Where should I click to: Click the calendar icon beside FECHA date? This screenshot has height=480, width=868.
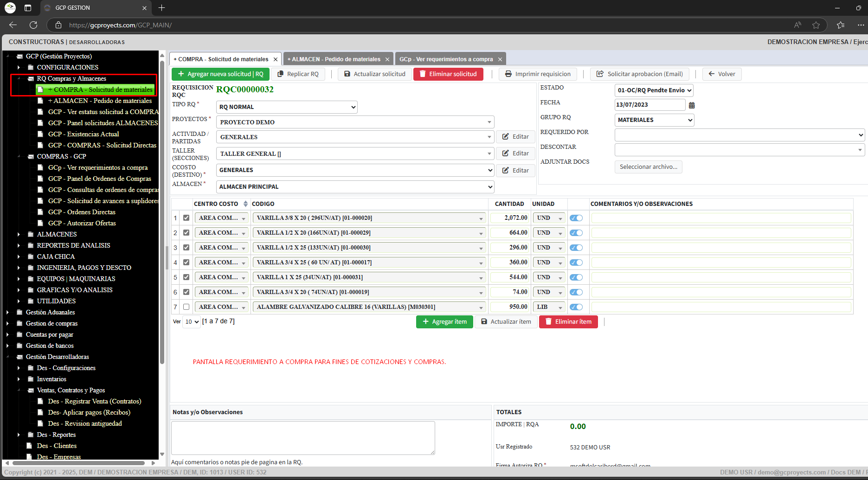point(692,105)
